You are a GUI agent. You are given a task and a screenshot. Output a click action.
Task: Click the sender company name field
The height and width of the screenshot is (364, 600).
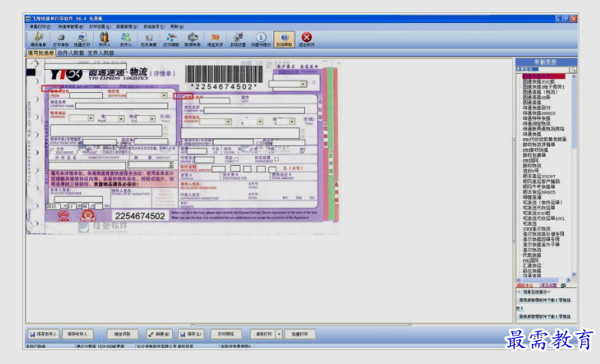pos(121,106)
